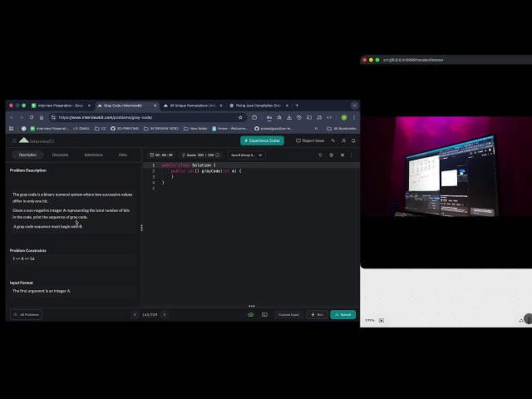Click the bottom console drag handle dots

pyautogui.click(x=251, y=306)
